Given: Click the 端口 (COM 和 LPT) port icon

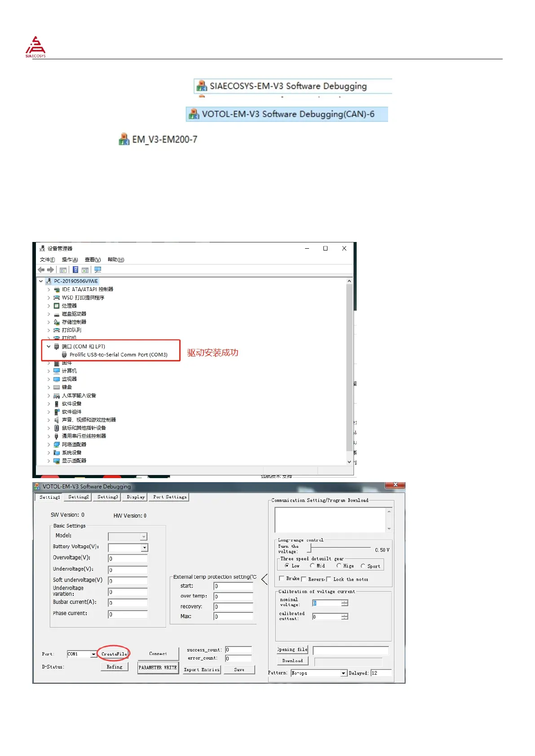Looking at the screenshot, I should coord(57,347).
